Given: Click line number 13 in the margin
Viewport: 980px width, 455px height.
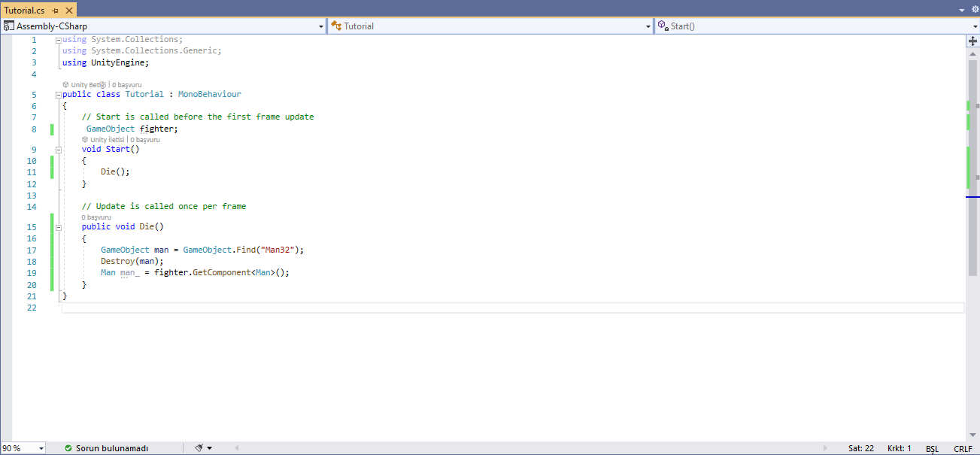Looking at the screenshot, I should click(x=31, y=196).
